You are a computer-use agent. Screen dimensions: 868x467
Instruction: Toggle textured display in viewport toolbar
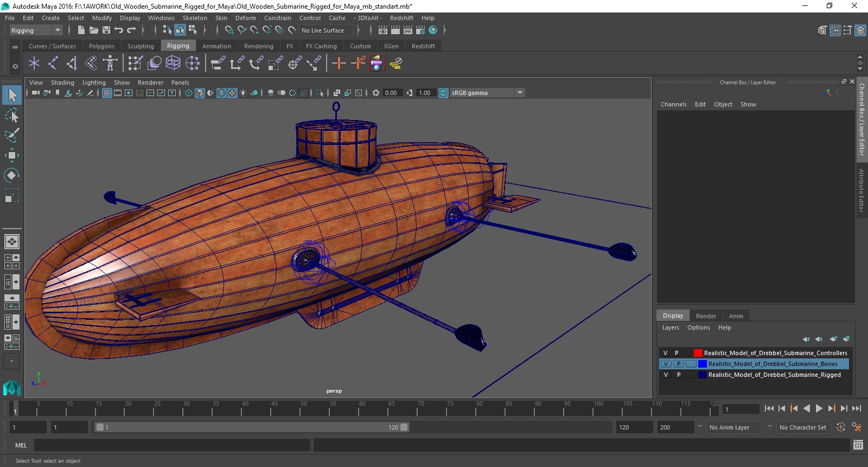click(x=232, y=93)
